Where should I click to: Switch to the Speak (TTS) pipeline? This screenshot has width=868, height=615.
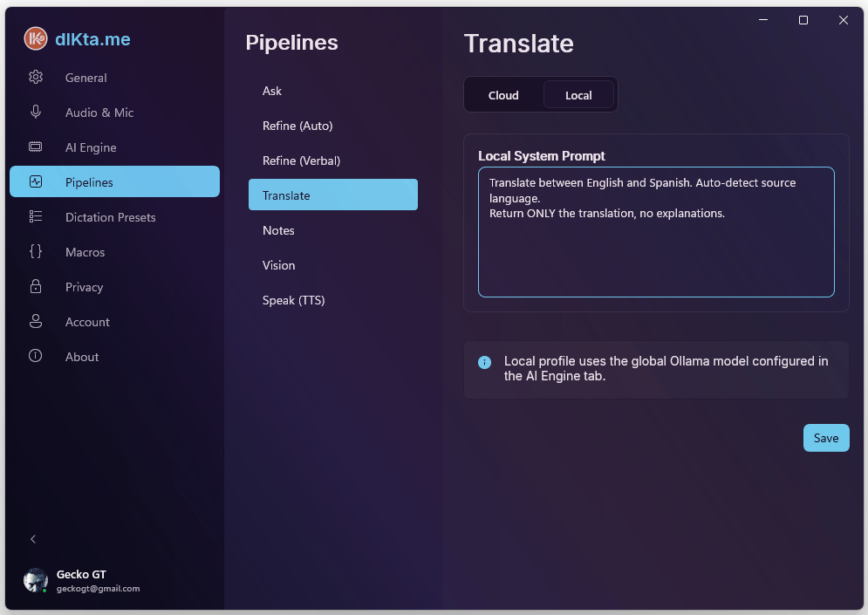click(x=294, y=299)
